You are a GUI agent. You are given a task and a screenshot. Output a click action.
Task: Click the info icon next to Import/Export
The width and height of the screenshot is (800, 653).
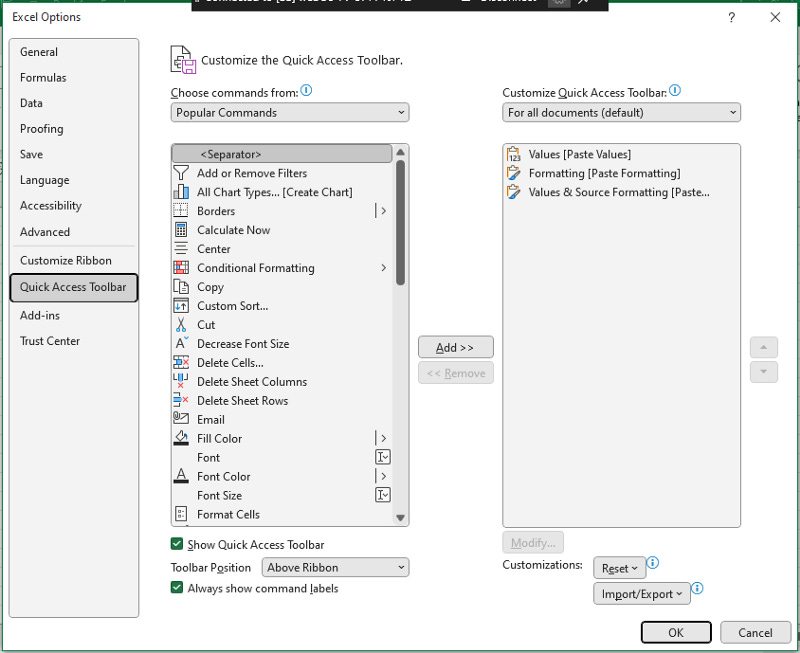697,588
